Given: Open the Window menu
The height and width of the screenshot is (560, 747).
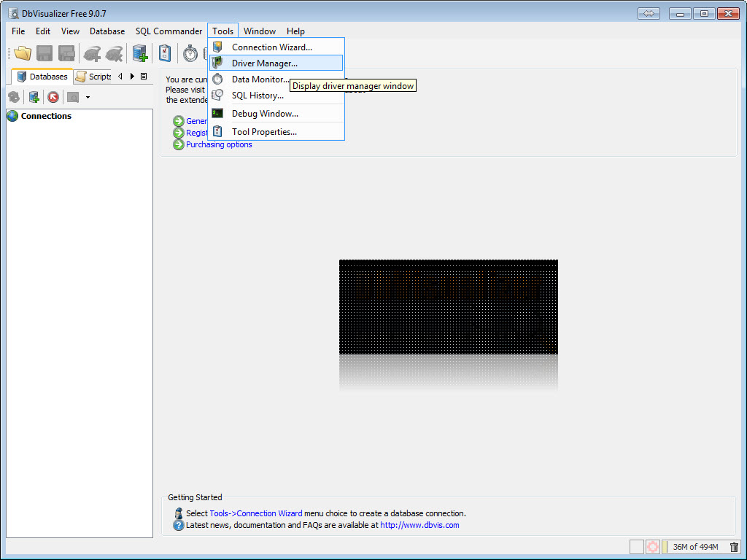Looking at the screenshot, I should 260,31.
